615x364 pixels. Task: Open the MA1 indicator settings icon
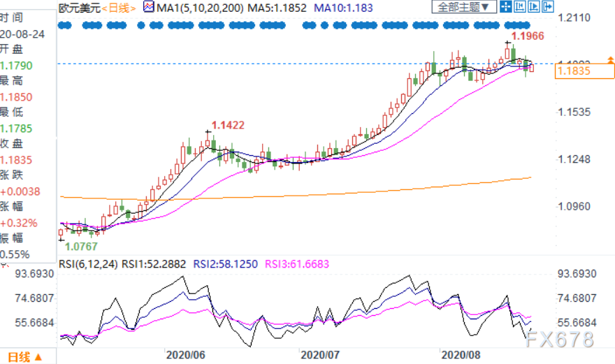149,7
